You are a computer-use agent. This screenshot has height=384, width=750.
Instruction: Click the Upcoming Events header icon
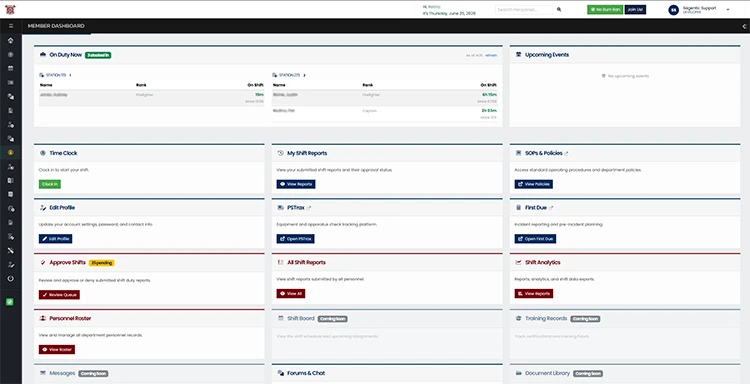518,55
